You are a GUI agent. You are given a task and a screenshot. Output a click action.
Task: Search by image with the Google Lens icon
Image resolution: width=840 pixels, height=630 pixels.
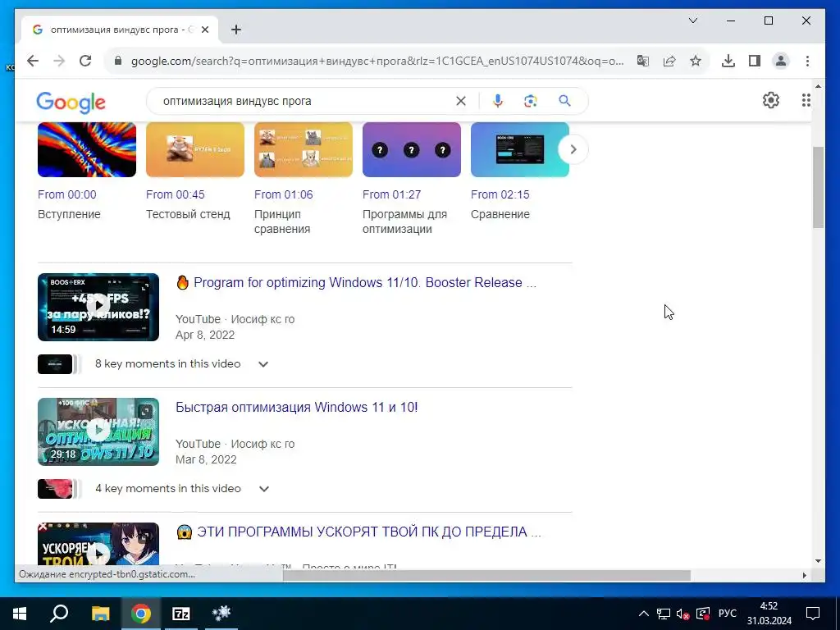click(x=531, y=101)
